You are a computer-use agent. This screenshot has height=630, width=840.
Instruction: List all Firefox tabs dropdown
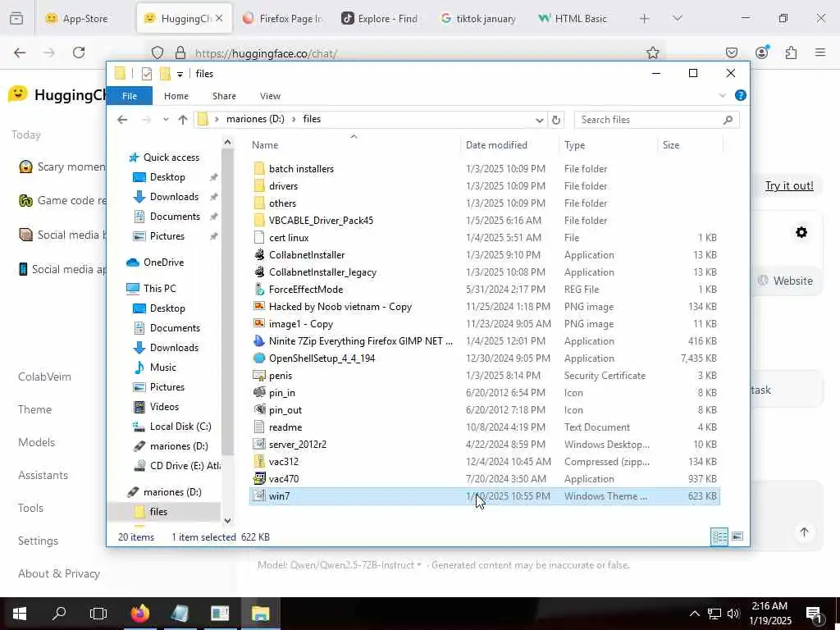tap(677, 18)
